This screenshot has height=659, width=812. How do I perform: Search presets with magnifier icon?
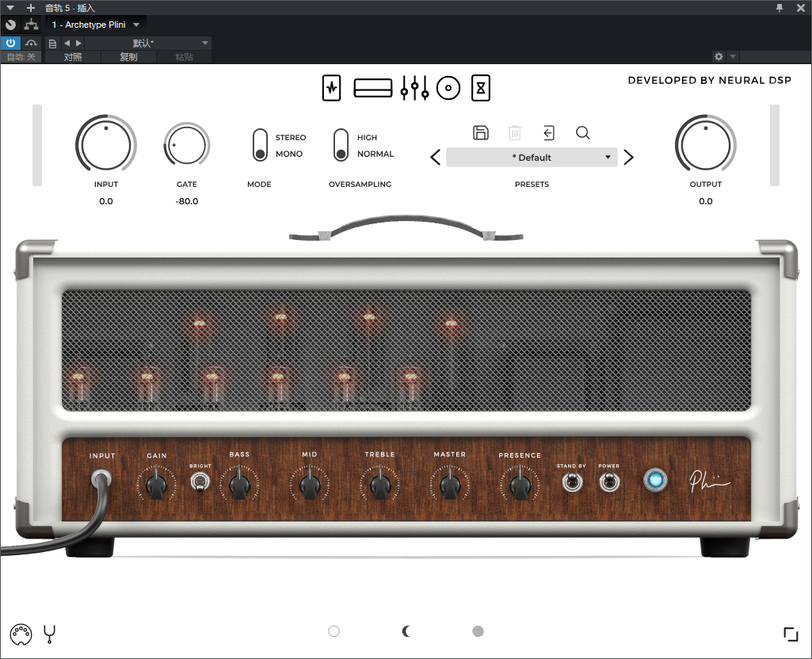(x=583, y=133)
